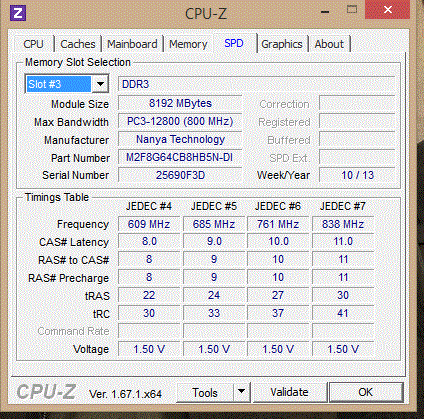Click the JEDEC #7 voltage 1.50 V cell
The image size is (424, 419).
[x=343, y=349]
